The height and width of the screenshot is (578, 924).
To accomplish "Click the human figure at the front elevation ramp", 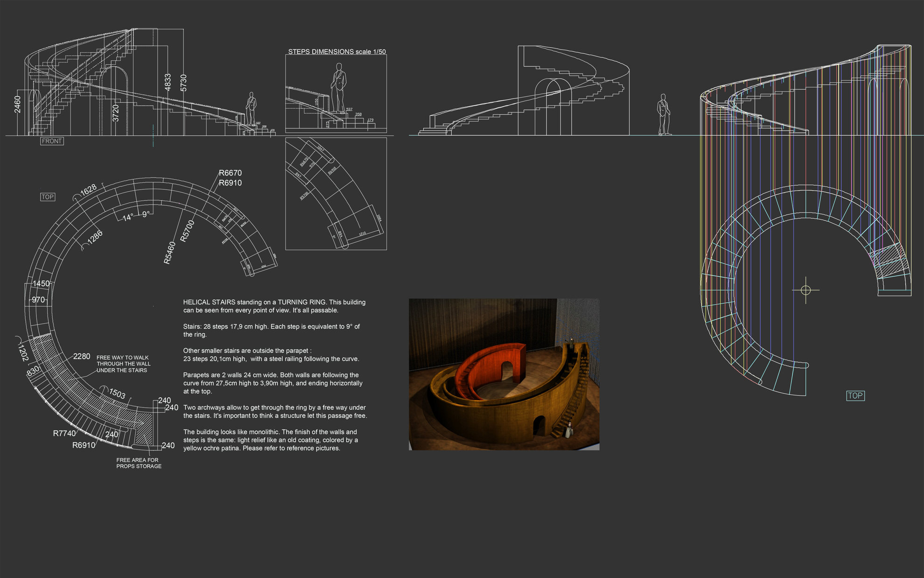I will pyautogui.click(x=252, y=108).
